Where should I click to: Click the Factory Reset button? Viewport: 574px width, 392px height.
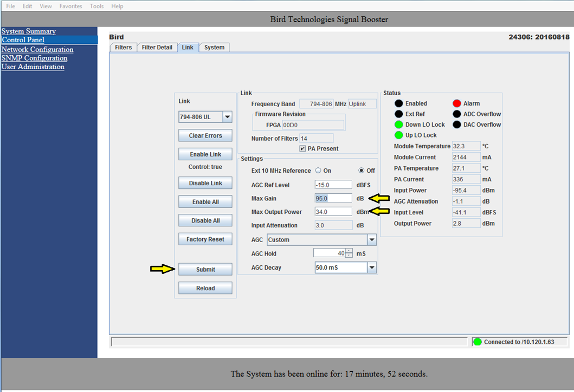[205, 239]
